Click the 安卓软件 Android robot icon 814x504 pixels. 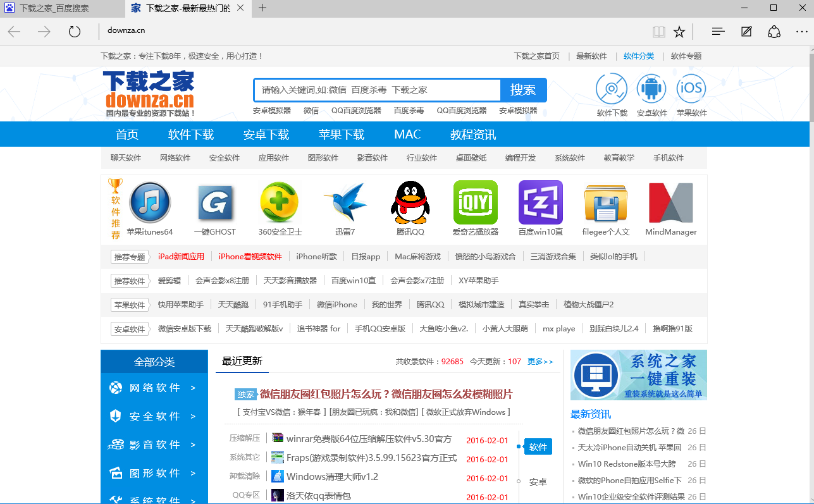point(652,89)
